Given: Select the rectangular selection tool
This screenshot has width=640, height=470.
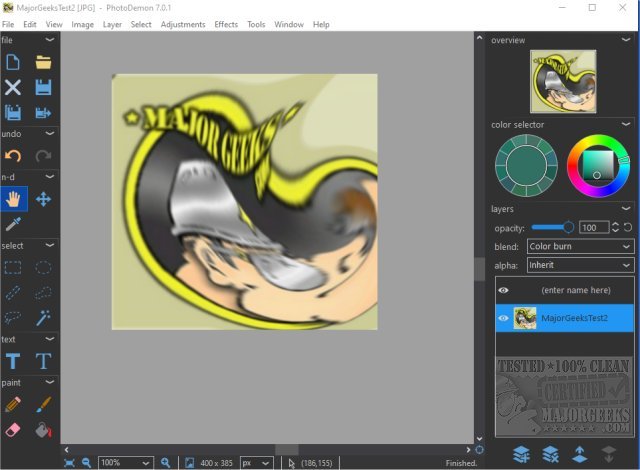Looking at the screenshot, I should 13,267.
